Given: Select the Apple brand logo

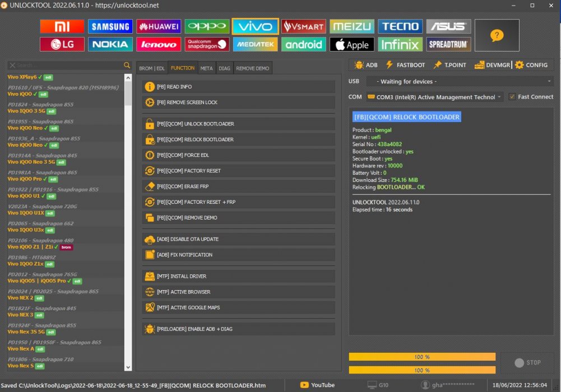Looking at the screenshot, I should coord(352,44).
